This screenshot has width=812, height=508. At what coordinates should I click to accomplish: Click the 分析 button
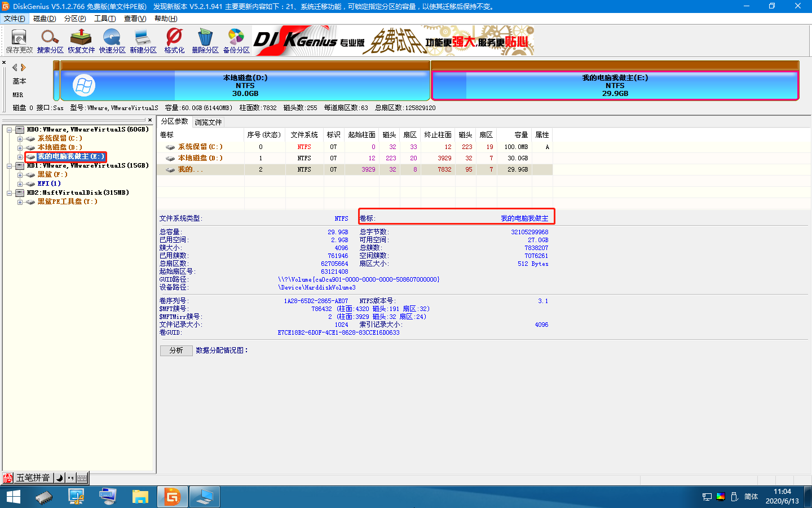click(x=176, y=350)
